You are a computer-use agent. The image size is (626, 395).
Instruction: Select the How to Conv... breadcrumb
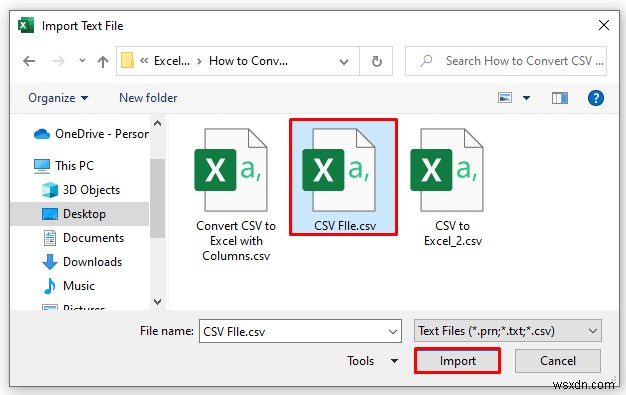point(248,61)
